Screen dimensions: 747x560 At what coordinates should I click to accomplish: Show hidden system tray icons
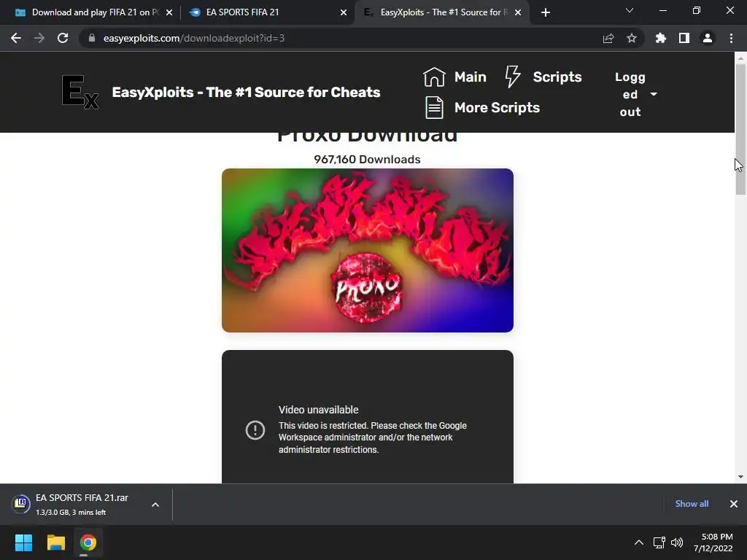point(639,542)
